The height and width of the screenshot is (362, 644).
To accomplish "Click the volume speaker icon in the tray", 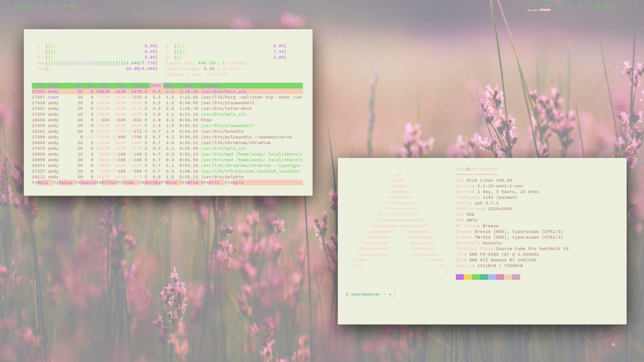I will (606, 6).
